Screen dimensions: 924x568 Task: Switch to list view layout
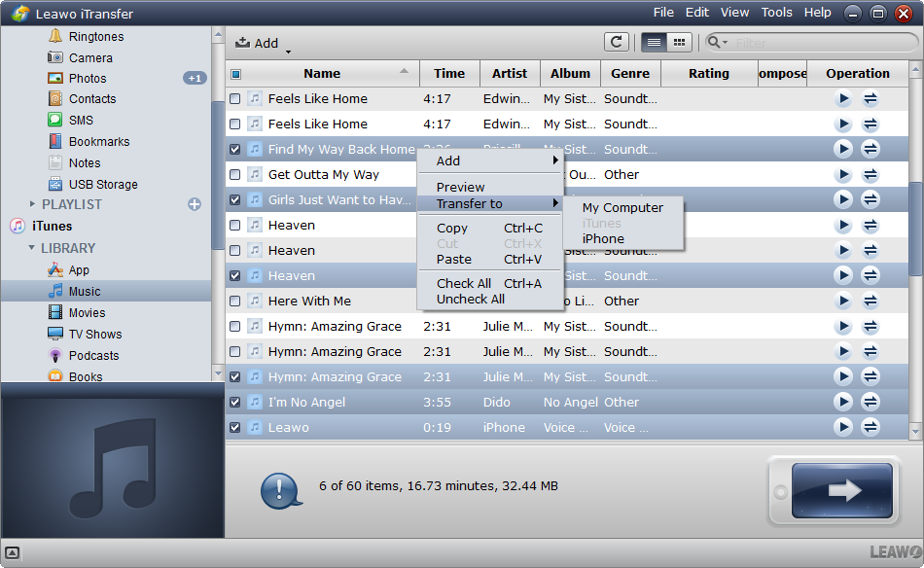pyautogui.click(x=654, y=42)
